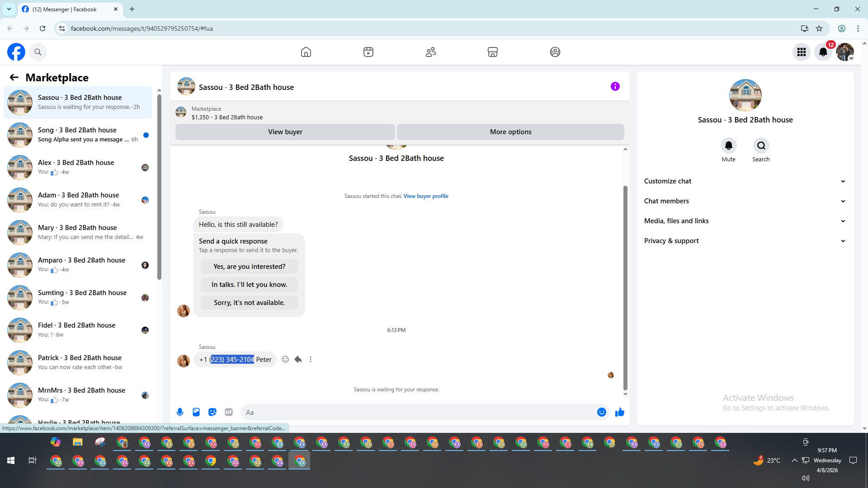Send a thumbs-up like
868x488 pixels.
[619, 412]
